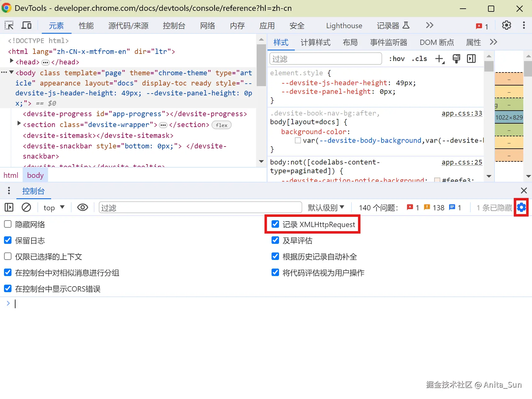Select the Computed styles (计算样式) tab
532x399 pixels.
click(x=316, y=42)
